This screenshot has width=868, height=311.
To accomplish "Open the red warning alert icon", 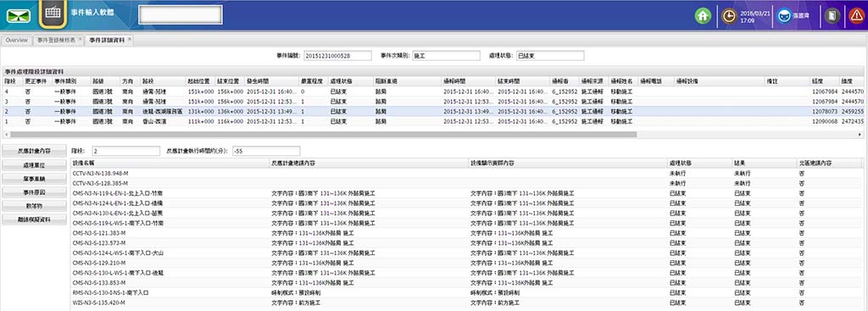I will (x=857, y=15).
